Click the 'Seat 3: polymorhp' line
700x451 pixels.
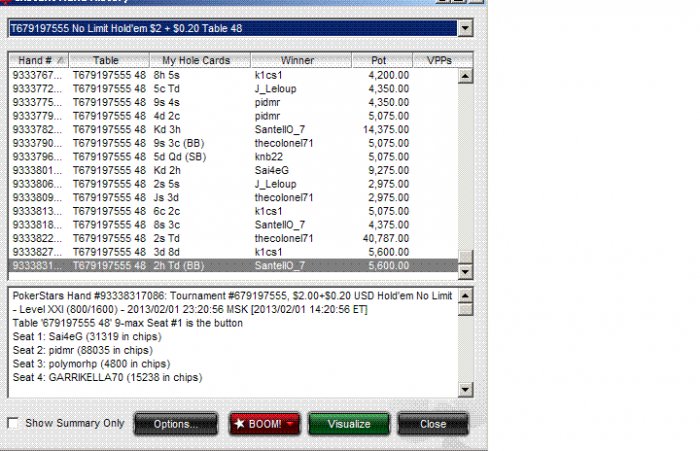[91, 364]
